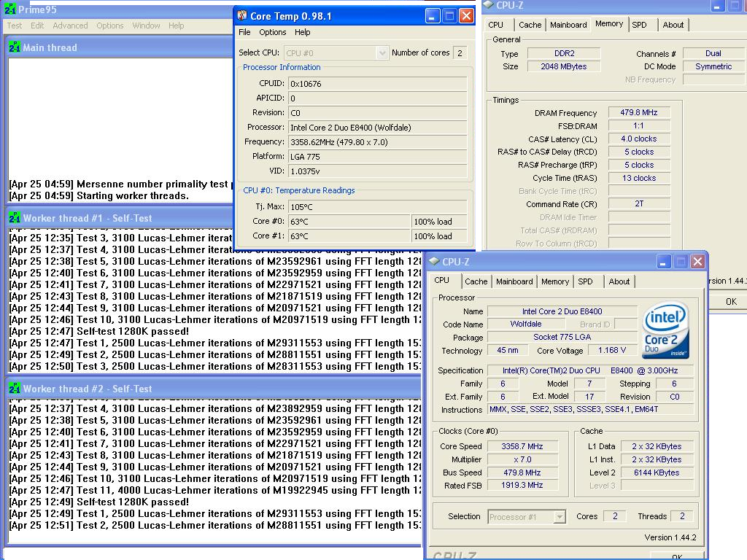The image size is (747, 560).
Task: Click back CPU-Z Memory window title icon
Action: point(488,5)
